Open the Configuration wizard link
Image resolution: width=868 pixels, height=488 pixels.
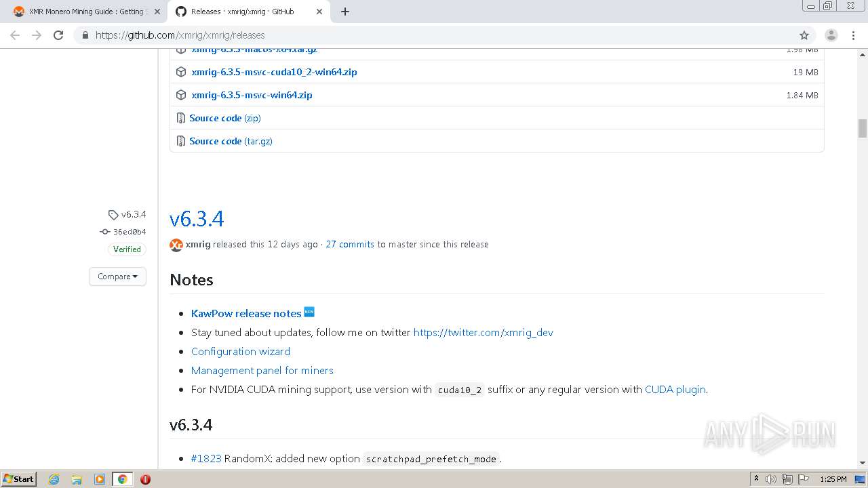click(x=241, y=351)
